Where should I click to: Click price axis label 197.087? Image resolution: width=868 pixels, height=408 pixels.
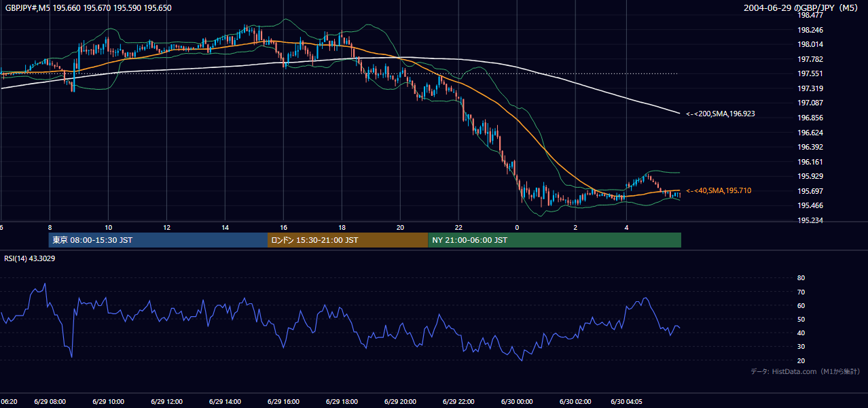click(810, 103)
